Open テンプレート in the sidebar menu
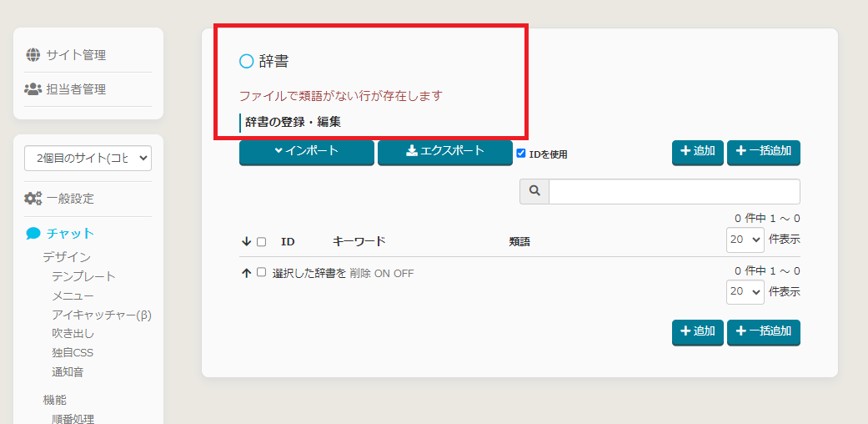 coord(83,276)
